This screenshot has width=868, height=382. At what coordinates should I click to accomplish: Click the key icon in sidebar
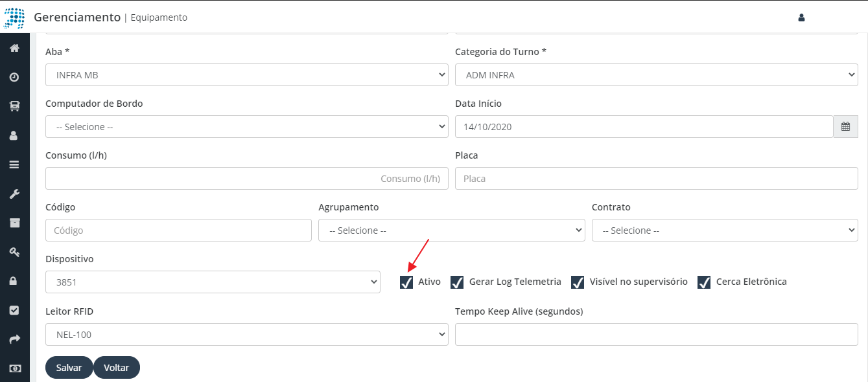[14, 252]
